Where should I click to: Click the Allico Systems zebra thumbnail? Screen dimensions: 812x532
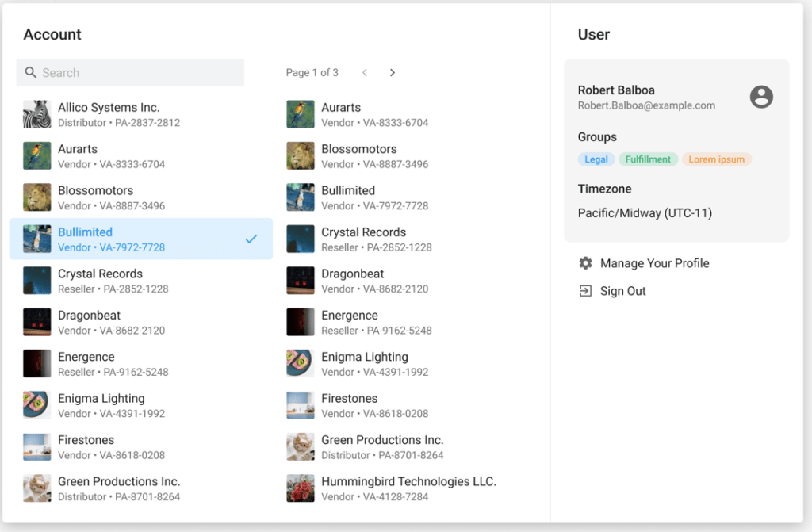pyautogui.click(x=35, y=114)
